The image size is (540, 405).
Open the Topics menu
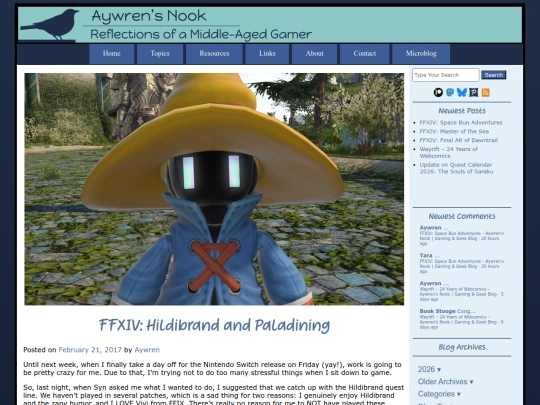pyautogui.click(x=160, y=54)
